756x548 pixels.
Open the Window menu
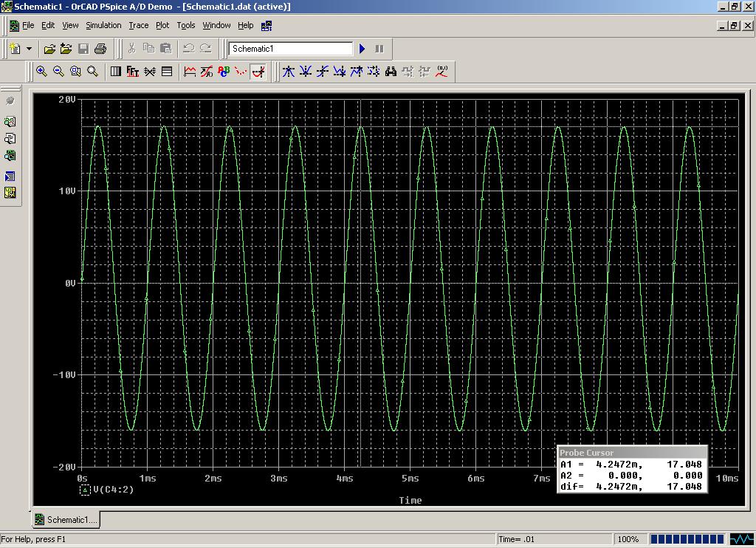(x=216, y=25)
